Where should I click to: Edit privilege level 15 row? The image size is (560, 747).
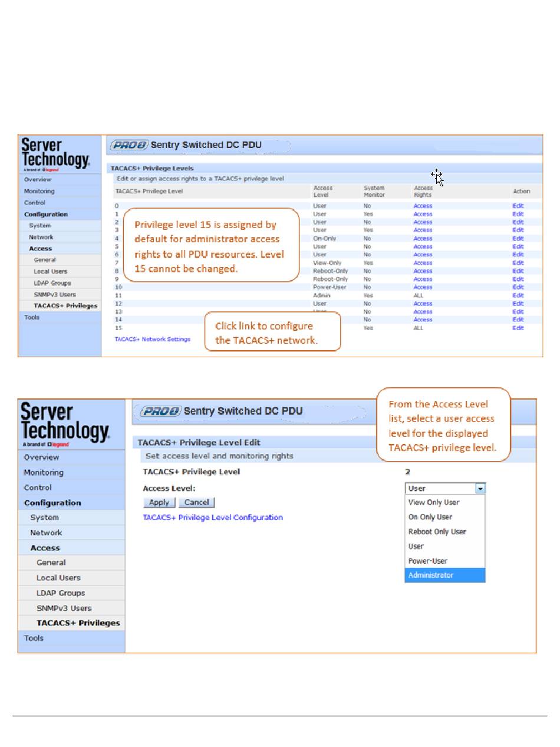click(x=518, y=328)
